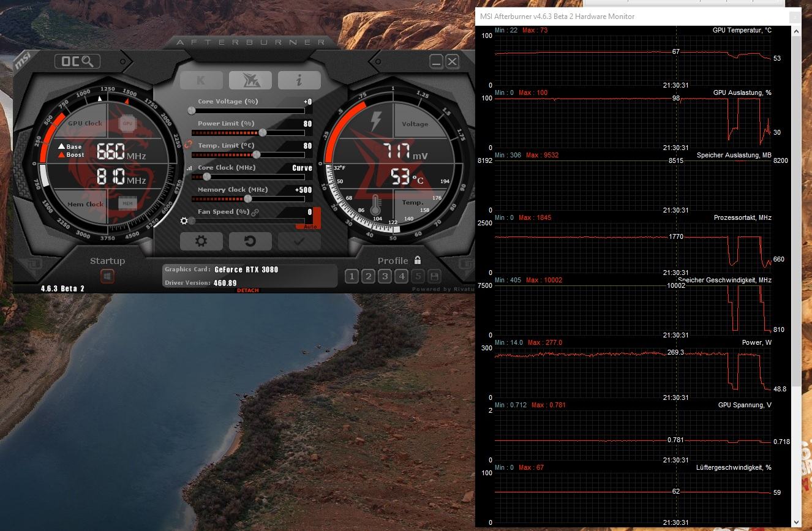812x531 pixels.
Task: Click the thermometer icon in the temperature gauge
Action: tap(375, 204)
